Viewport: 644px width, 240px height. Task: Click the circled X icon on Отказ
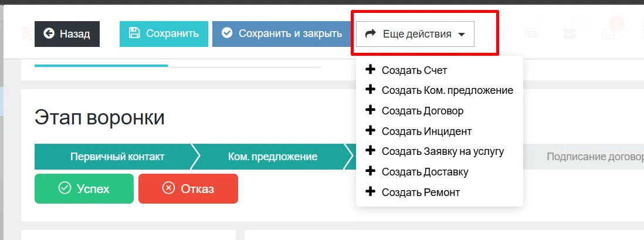coord(168,188)
